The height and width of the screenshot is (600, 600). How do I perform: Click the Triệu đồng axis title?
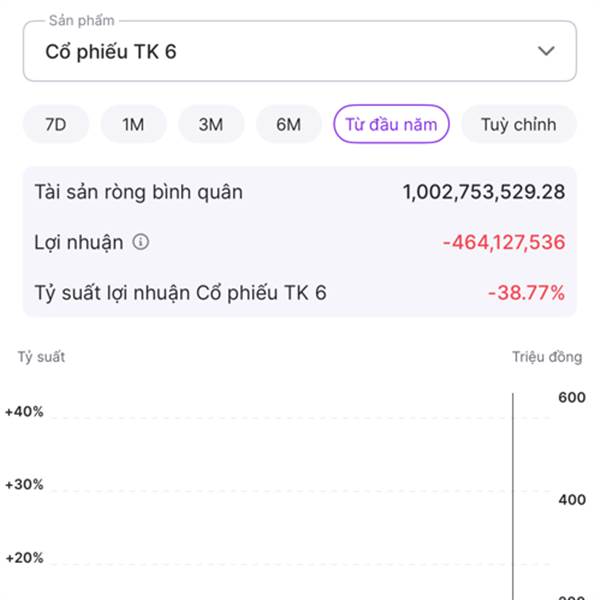[x=546, y=357]
